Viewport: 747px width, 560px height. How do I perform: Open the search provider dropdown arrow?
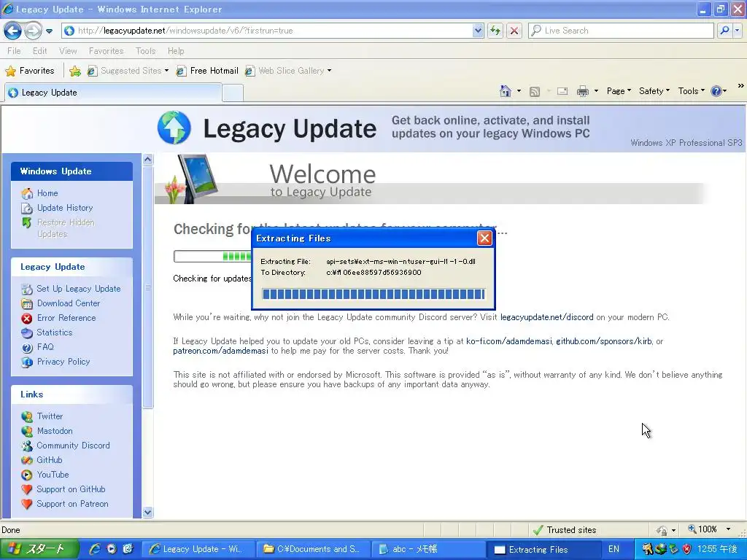click(738, 31)
